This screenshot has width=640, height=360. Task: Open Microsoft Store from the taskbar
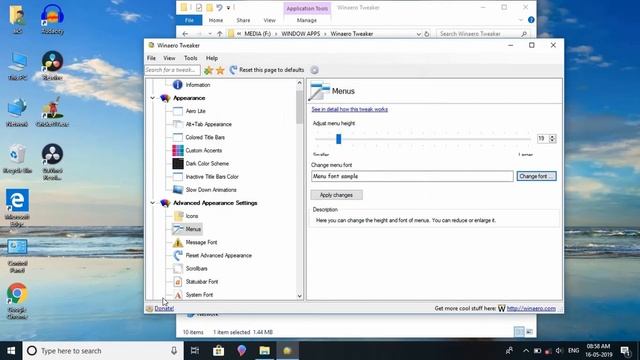pos(218,351)
